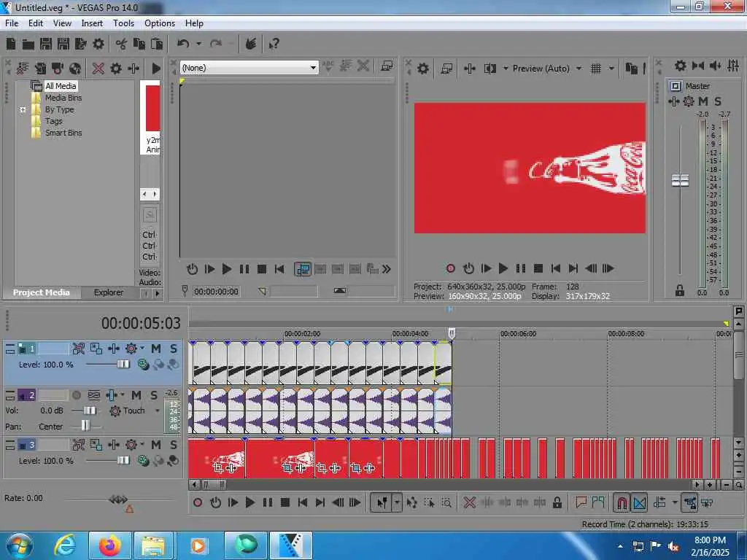Click track 1 Level slider handle
Image resolution: width=747 pixels, height=560 pixels.
[123, 365]
